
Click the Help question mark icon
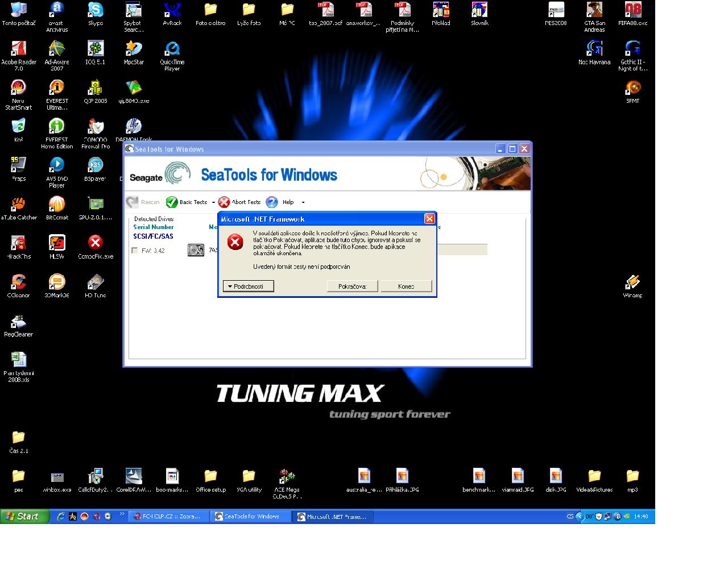(272, 202)
